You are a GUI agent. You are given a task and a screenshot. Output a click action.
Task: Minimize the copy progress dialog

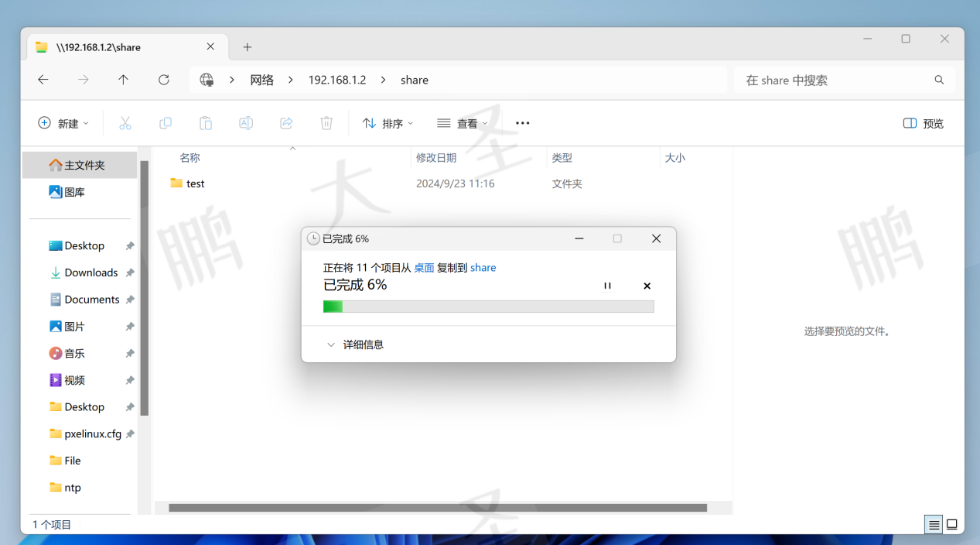pos(579,238)
